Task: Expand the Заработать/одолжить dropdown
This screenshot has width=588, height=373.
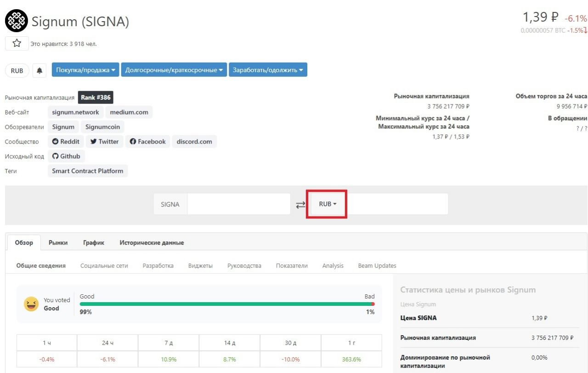Action: [x=268, y=70]
